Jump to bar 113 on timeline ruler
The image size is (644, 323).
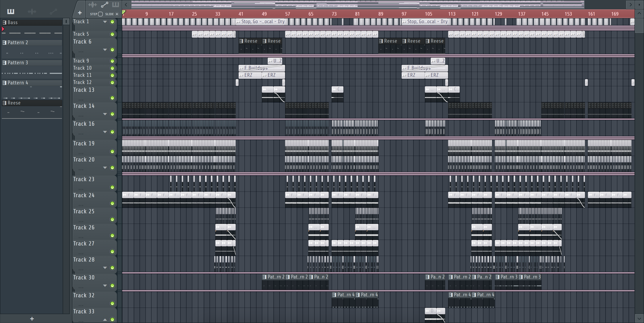451,14
